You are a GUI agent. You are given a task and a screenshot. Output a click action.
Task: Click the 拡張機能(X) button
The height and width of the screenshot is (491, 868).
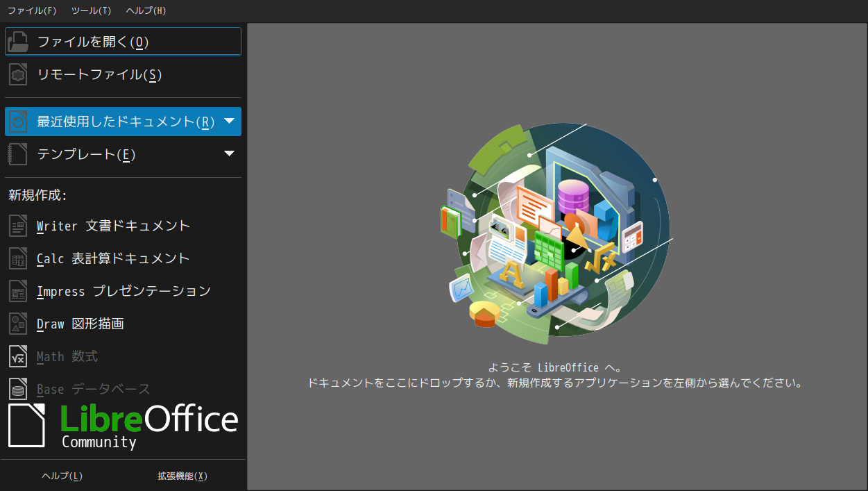point(182,476)
